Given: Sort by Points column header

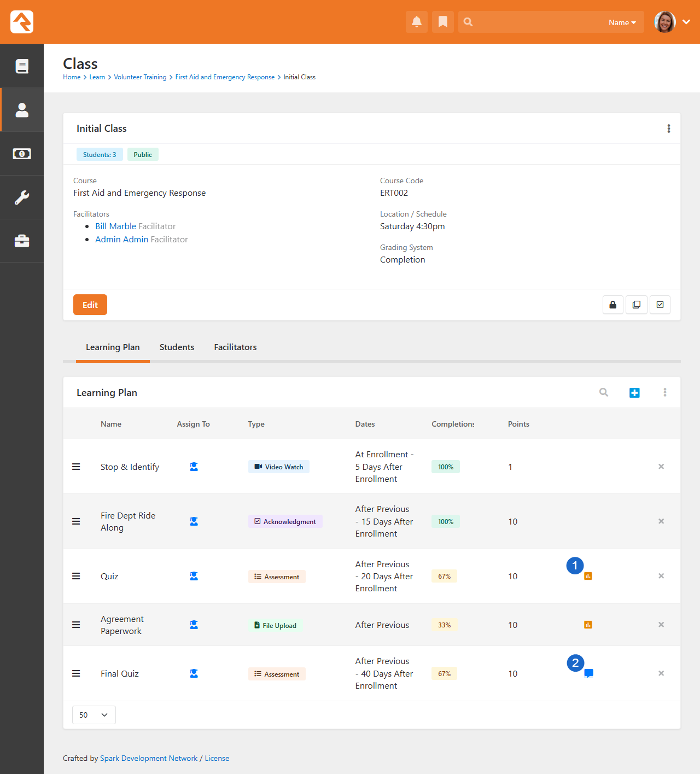Looking at the screenshot, I should coord(518,424).
